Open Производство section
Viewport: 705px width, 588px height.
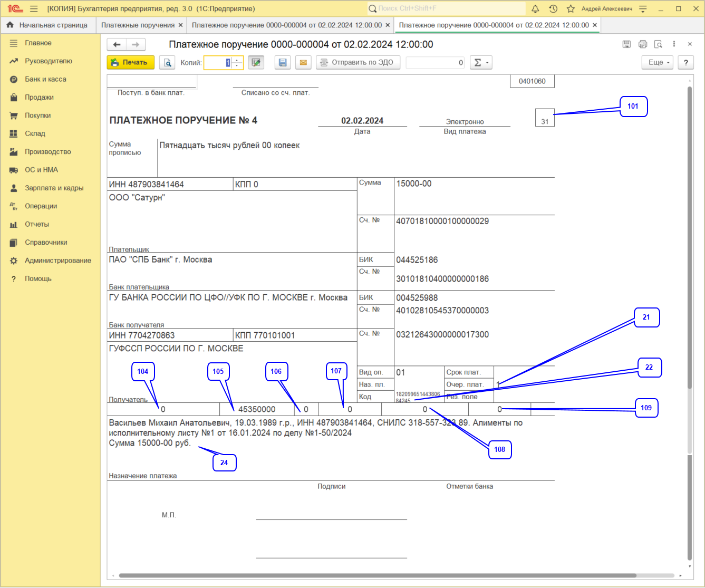coord(50,152)
